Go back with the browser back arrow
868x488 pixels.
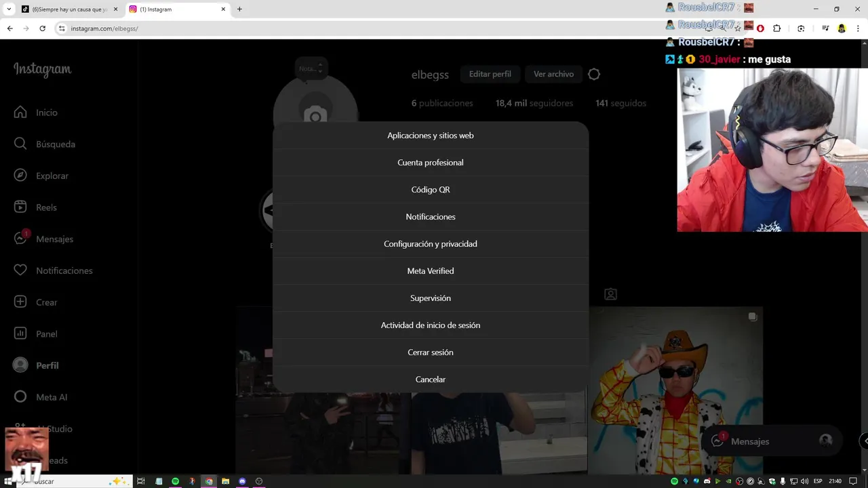coord(9,28)
